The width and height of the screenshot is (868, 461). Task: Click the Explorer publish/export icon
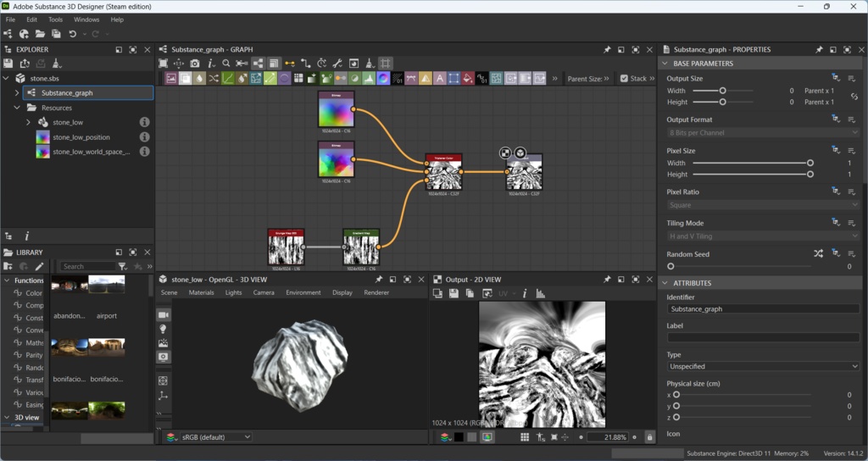[25, 64]
